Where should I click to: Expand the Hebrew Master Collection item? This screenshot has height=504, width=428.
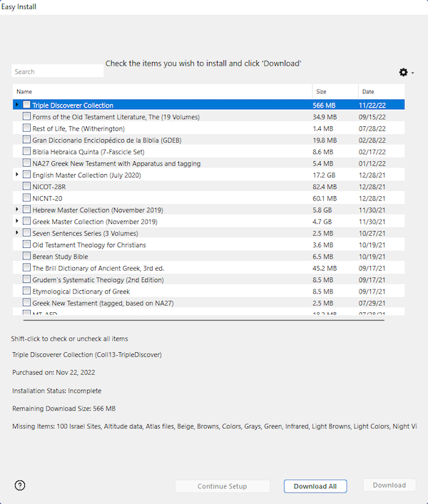[17, 210]
